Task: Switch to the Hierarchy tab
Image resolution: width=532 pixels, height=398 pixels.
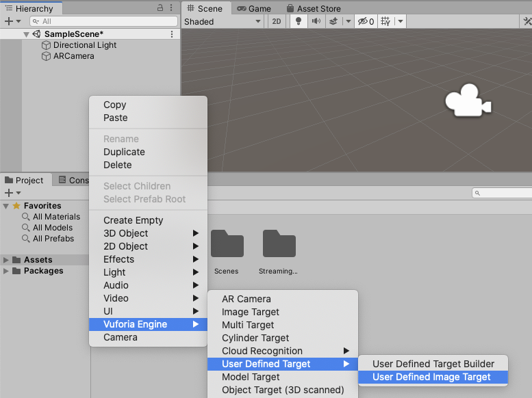Action: coord(30,8)
